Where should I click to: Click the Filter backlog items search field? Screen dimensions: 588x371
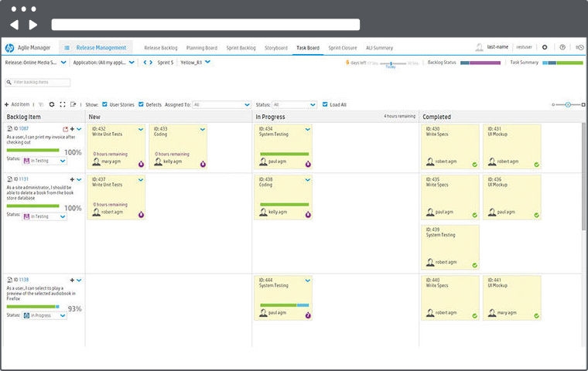point(38,82)
